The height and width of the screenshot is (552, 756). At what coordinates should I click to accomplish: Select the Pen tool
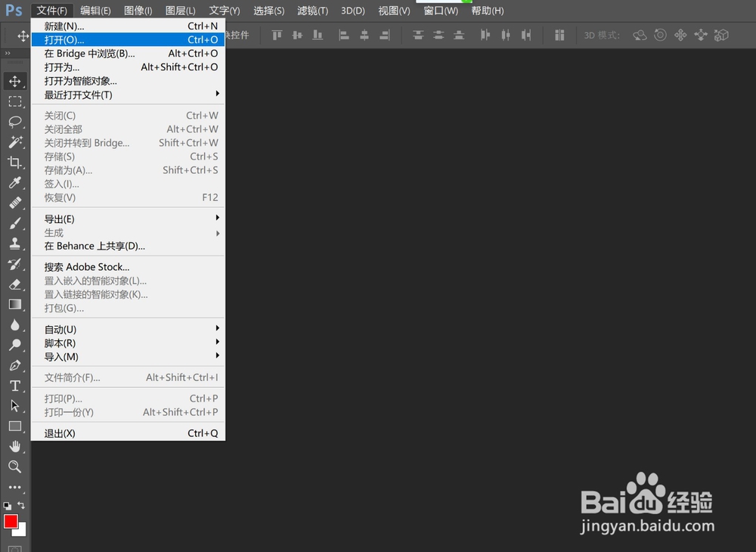15,365
